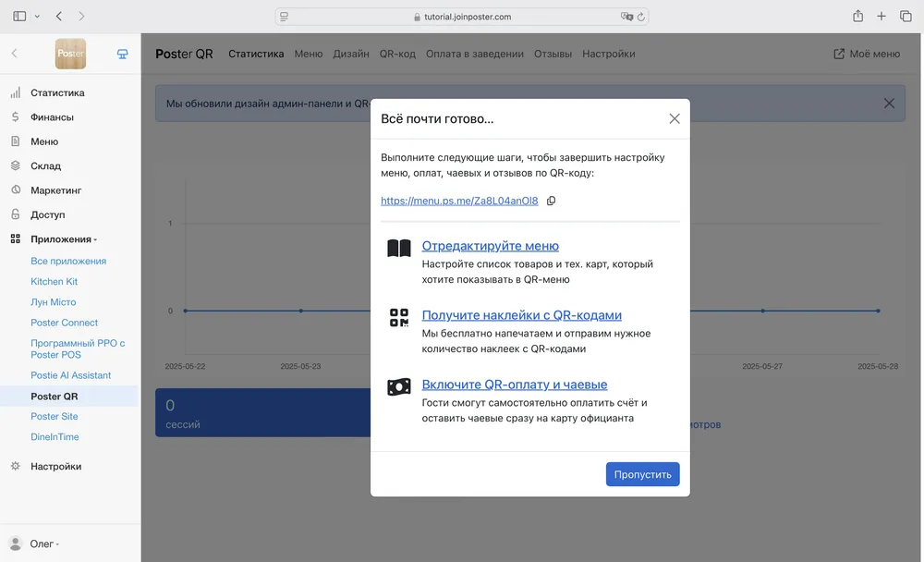Open the Отзывы tab
This screenshot has width=924, height=562.
point(553,54)
